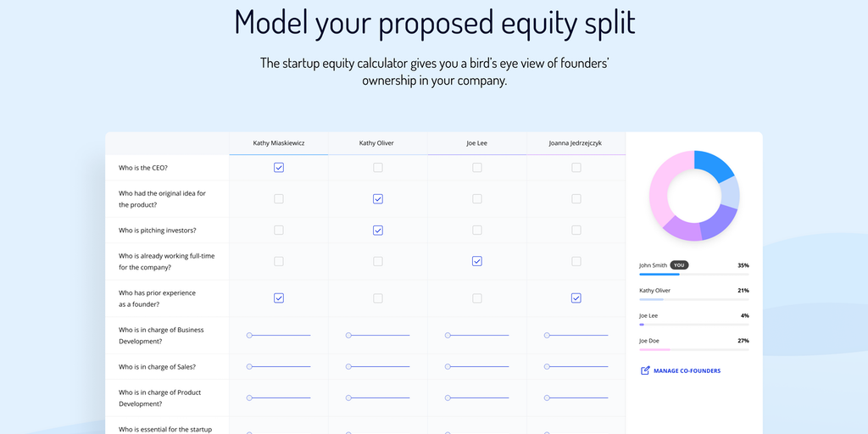Click Joe Lee's Sales slider
This screenshot has width=868, height=434.
coord(477,367)
